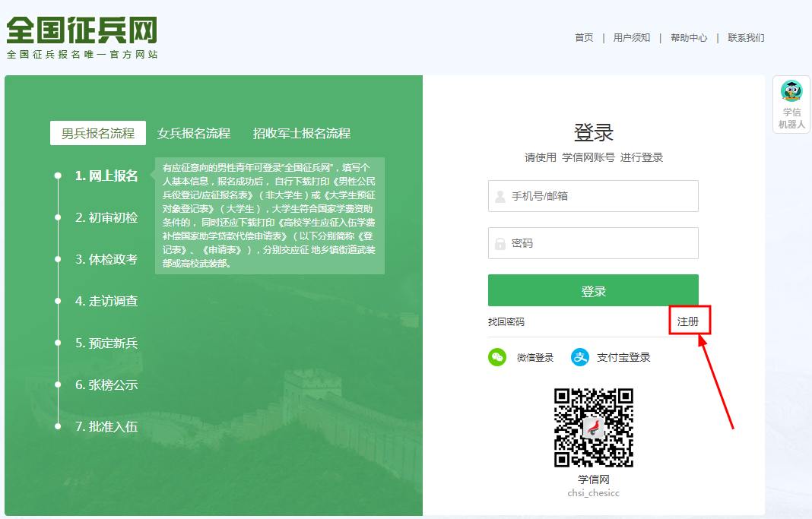Click the green 登录 button
Image resolution: width=812 pixels, height=519 pixels.
click(593, 290)
